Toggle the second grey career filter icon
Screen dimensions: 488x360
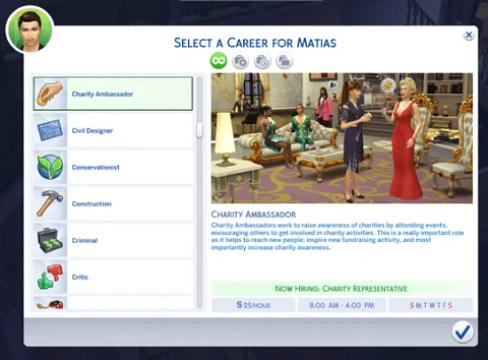coord(240,61)
